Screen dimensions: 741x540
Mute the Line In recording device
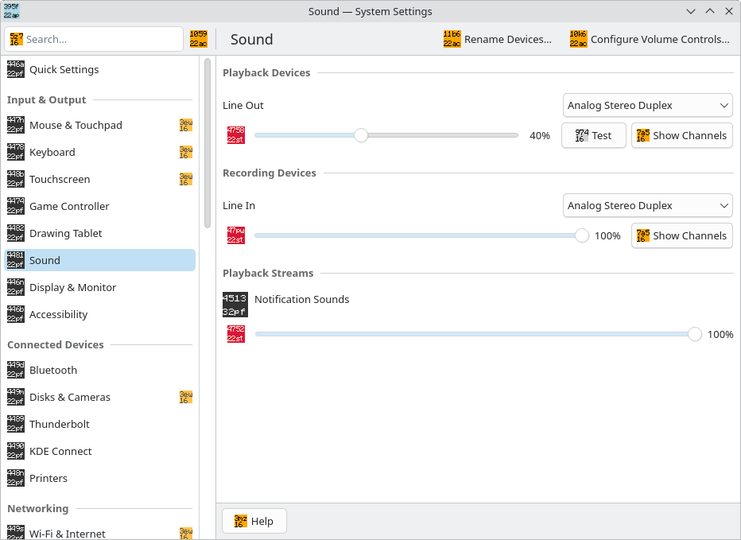point(236,235)
